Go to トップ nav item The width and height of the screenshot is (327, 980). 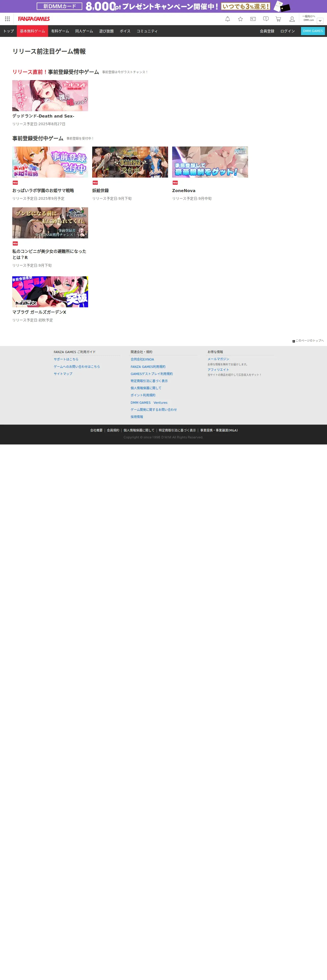8,31
